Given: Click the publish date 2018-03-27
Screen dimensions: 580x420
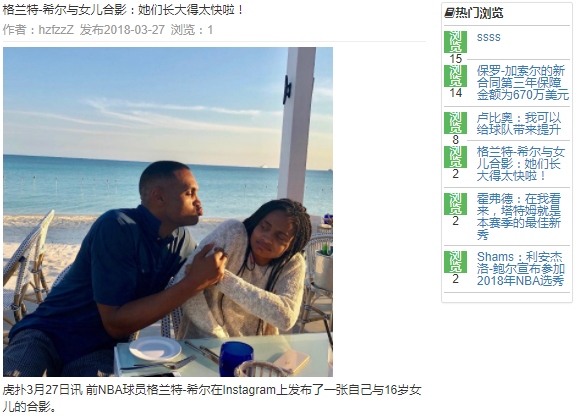Looking at the screenshot, I should pyautogui.click(x=122, y=30).
